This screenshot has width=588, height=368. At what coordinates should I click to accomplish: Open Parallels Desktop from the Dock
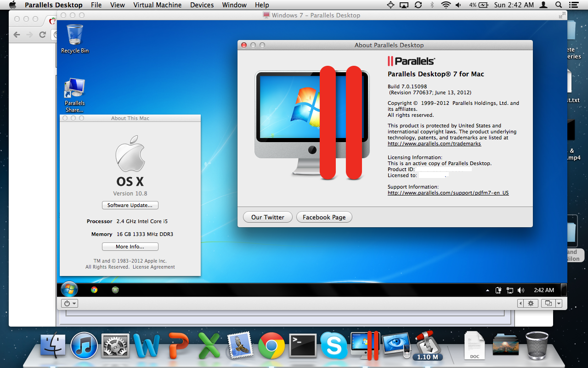click(x=365, y=345)
